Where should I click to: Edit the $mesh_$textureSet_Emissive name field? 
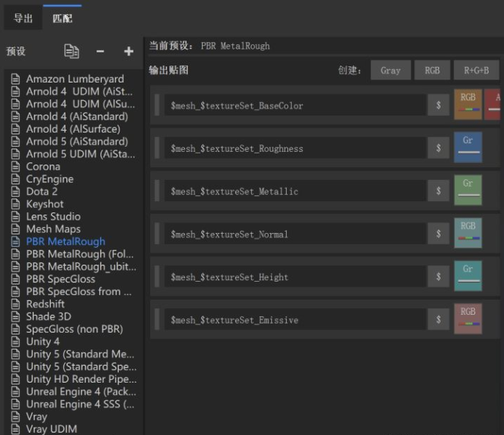[x=295, y=319]
